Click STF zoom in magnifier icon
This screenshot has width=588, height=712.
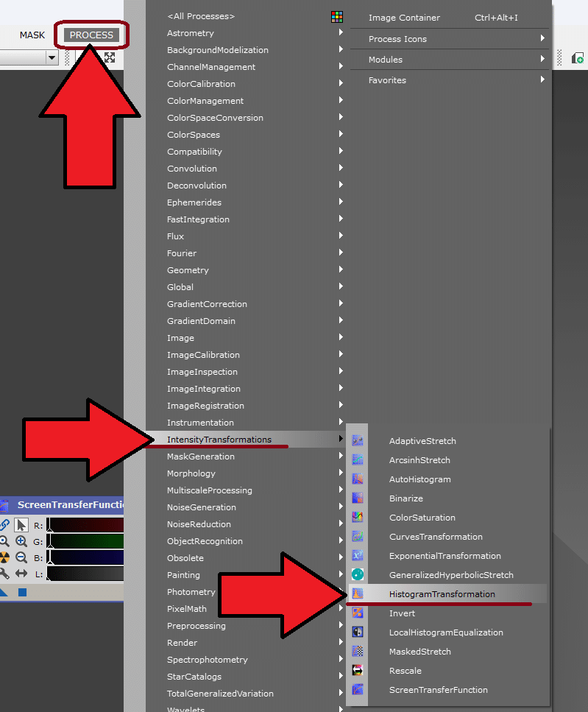click(21, 541)
